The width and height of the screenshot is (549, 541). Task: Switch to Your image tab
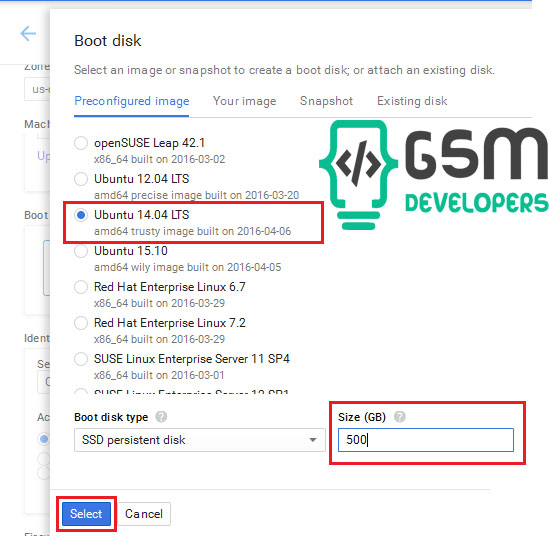244,101
